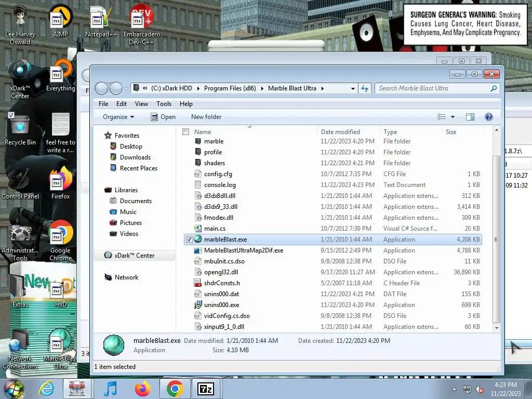
Task: Open the AIMP desktop shortcut
Action: tap(60, 22)
